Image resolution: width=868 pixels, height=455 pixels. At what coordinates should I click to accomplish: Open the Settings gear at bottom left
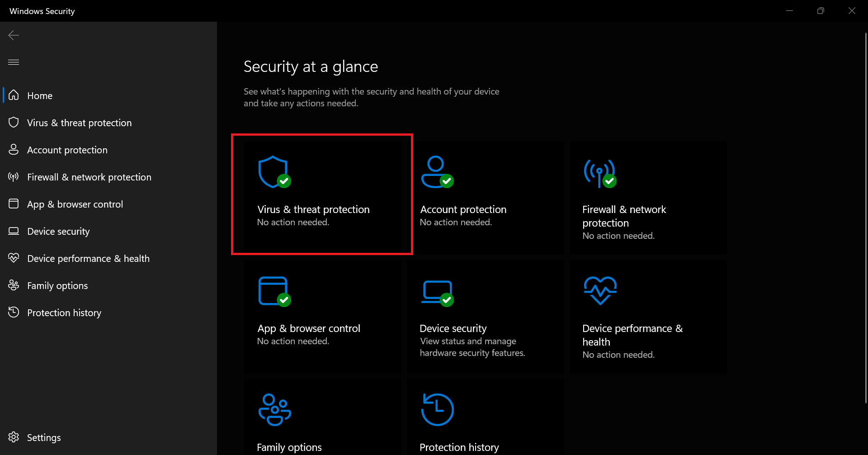13,437
